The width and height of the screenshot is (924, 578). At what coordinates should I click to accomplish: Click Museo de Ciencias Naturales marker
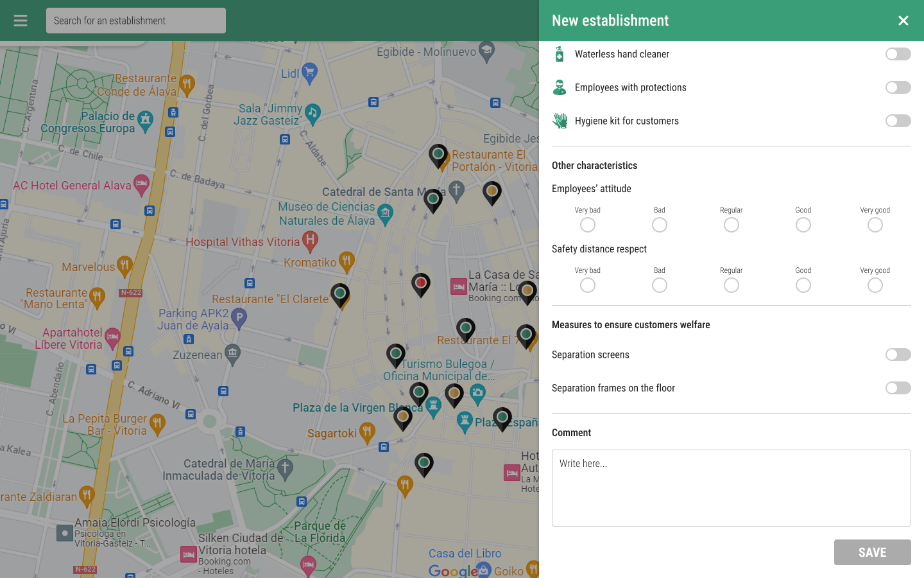(x=385, y=215)
